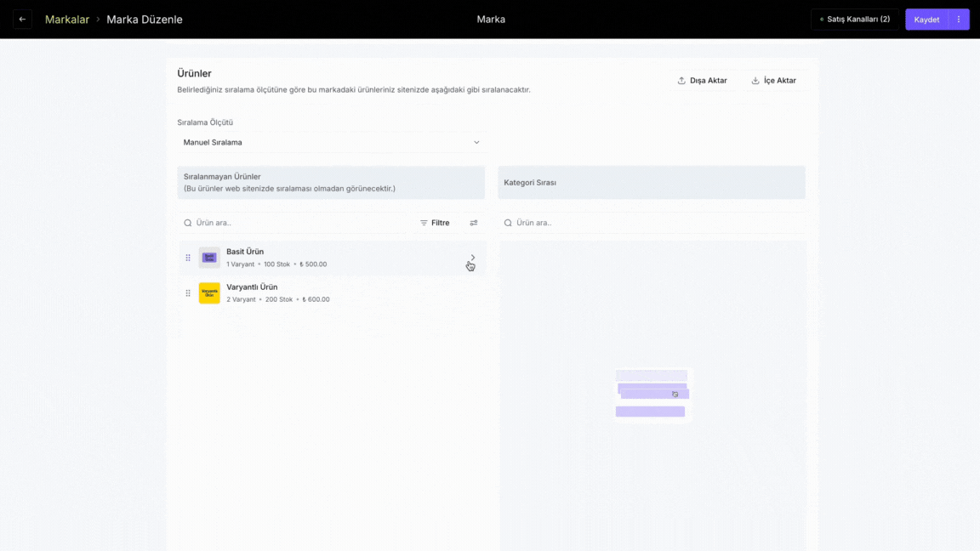Open the three-dot menu beside Kaydet
This screenshot has width=980, height=551.
(x=959, y=20)
